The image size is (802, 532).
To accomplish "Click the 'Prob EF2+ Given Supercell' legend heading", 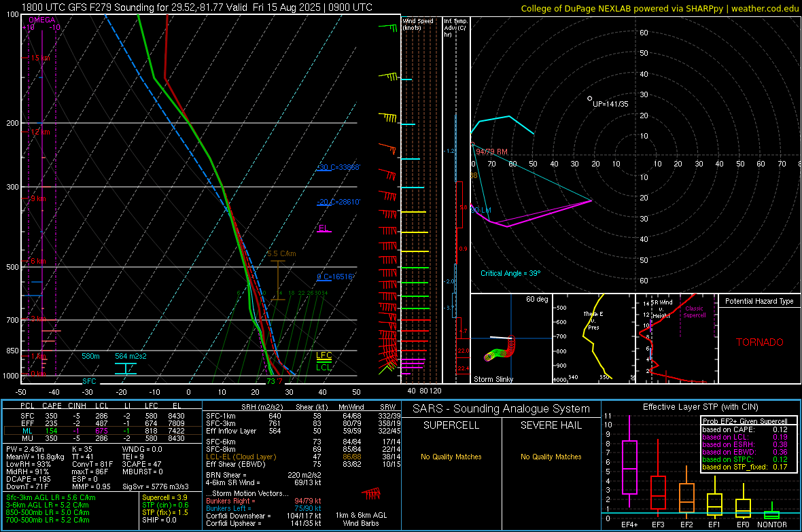I will tap(745, 421).
